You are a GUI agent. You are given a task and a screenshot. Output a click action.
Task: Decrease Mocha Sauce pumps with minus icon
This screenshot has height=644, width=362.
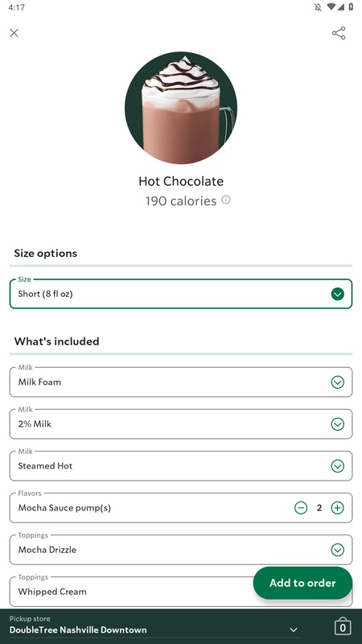click(x=301, y=508)
